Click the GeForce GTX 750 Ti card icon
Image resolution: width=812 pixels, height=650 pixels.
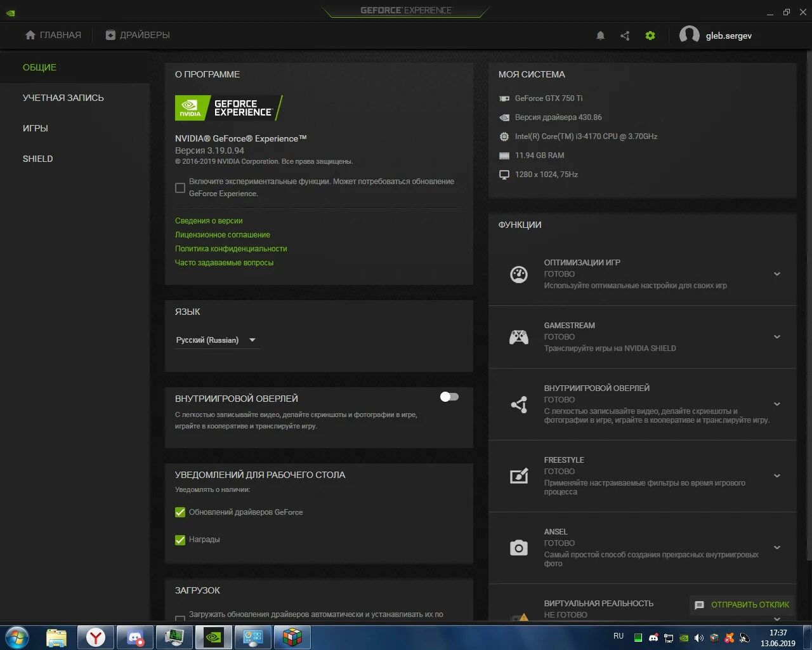(x=504, y=98)
